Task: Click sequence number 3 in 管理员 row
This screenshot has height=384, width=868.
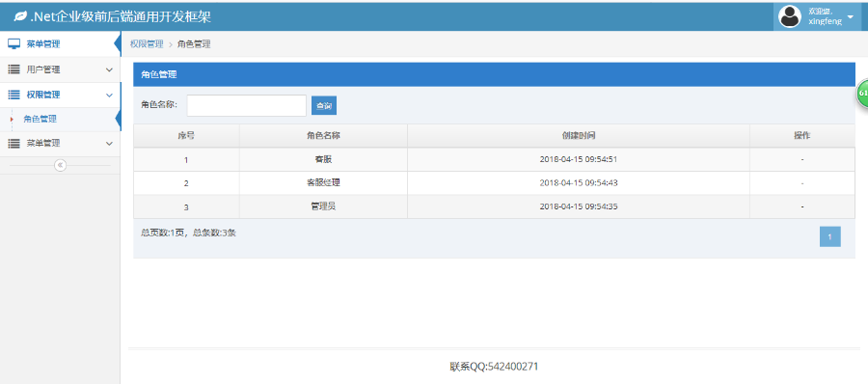Action: (x=186, y=207)
